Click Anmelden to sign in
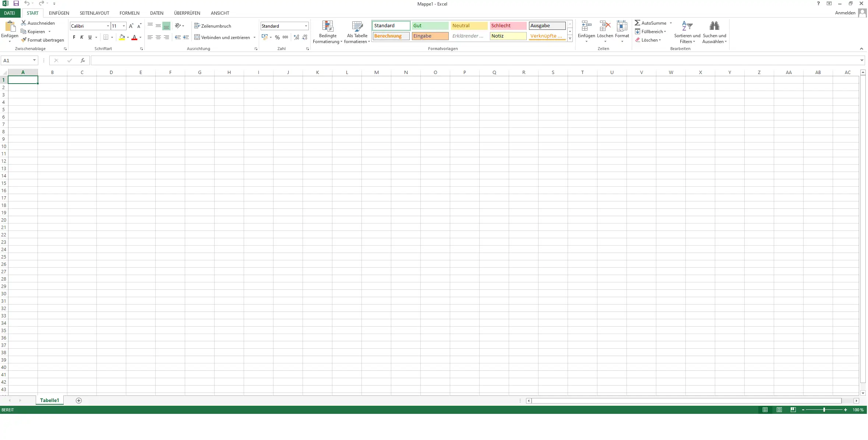Viewport: 868px width, 440px height. click(x=845, y=13)
